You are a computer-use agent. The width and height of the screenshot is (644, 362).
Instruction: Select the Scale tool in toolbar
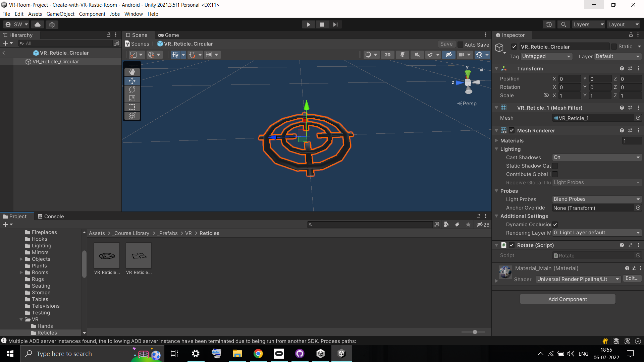pos(132,98)
